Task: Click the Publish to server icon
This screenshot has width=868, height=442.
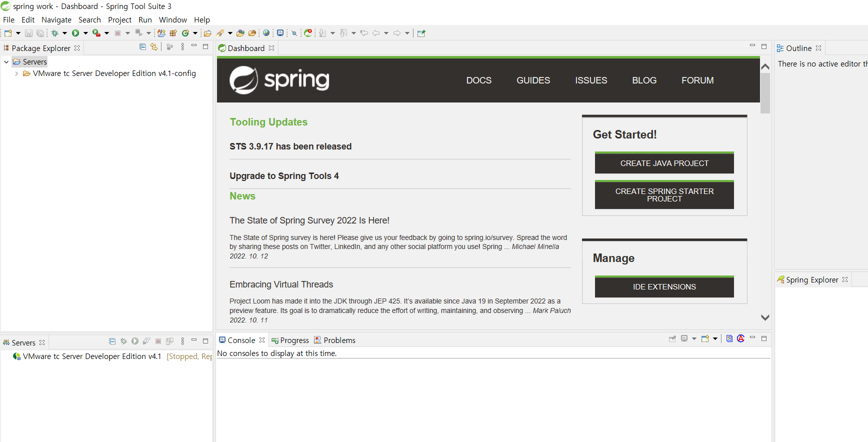Action: point(169,341)
